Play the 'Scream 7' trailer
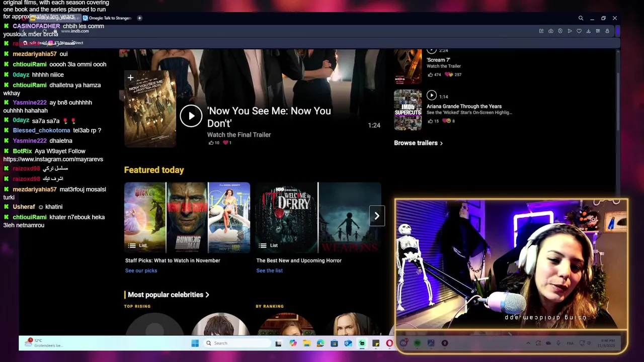 click(431, 50)
